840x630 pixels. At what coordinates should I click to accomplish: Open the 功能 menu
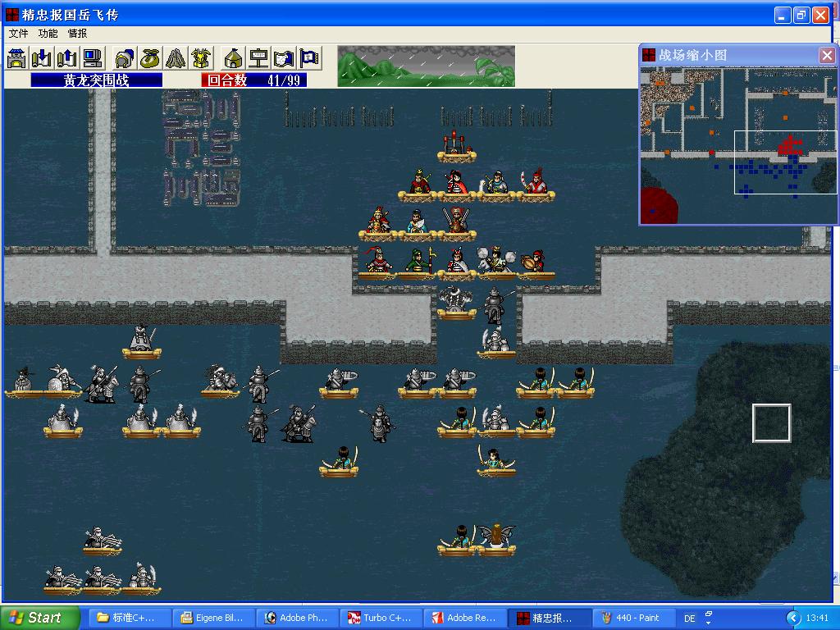48,33
